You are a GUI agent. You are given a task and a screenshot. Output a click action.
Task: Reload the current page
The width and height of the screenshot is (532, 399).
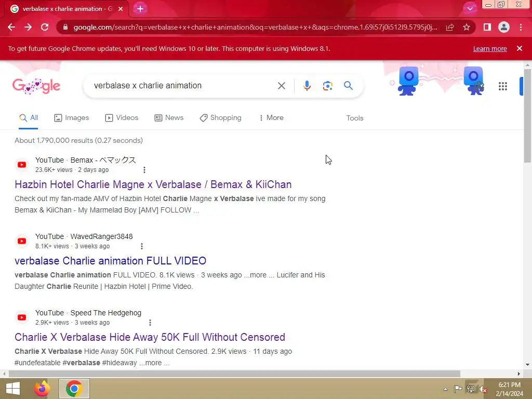(x=45, y=27)
